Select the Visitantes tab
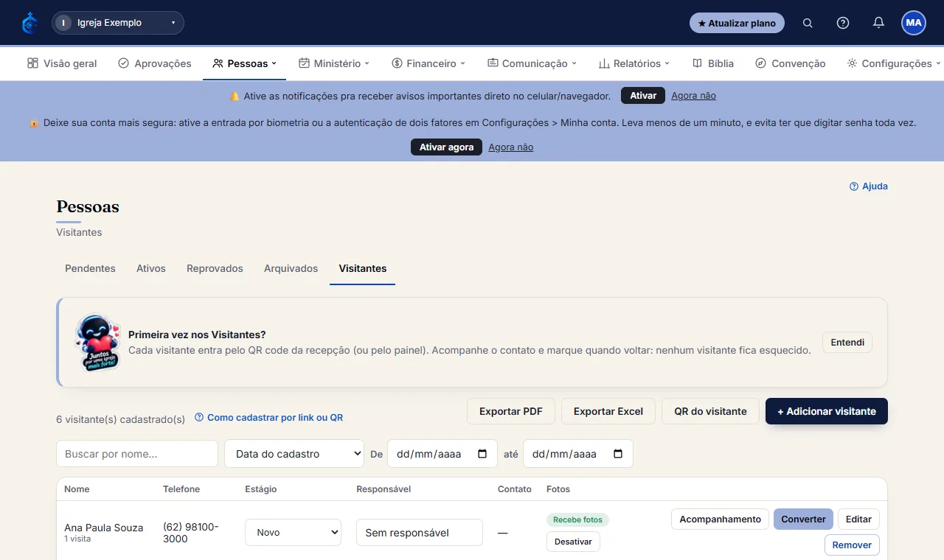This screenshot has height=560, width=944. [363, 268]
